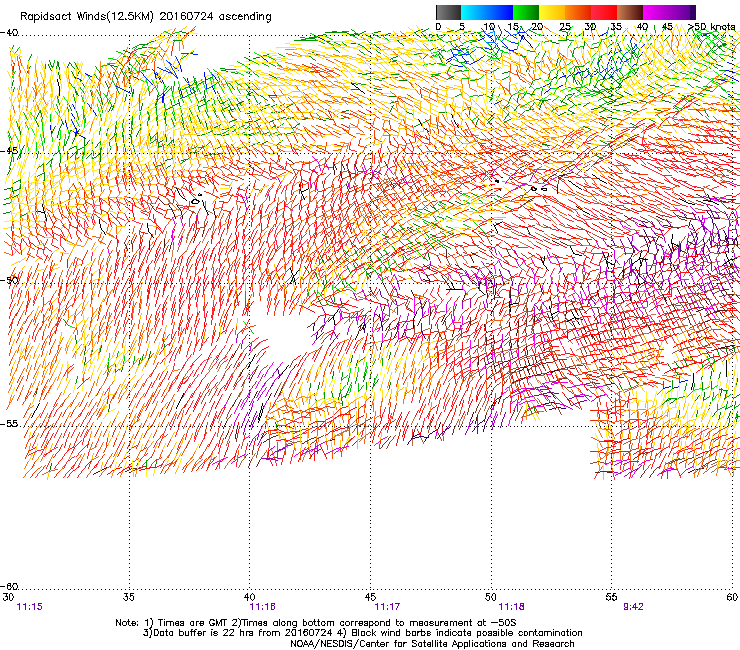Click the orange 25-30 knots legend segment
The width and height of the screenshot is (740, 650).
pyautogui.click(x=578, y=12)
